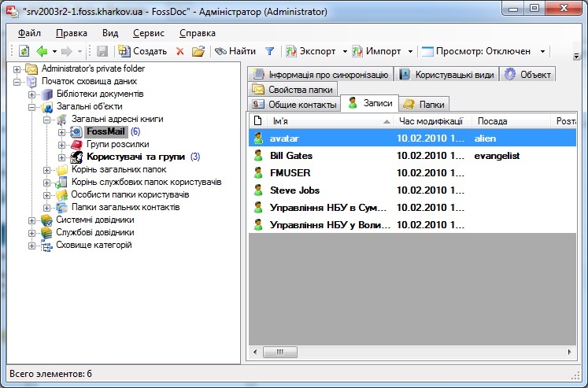
Task: Open the Просмотр: Отключен dropdown
Action: 542,51
